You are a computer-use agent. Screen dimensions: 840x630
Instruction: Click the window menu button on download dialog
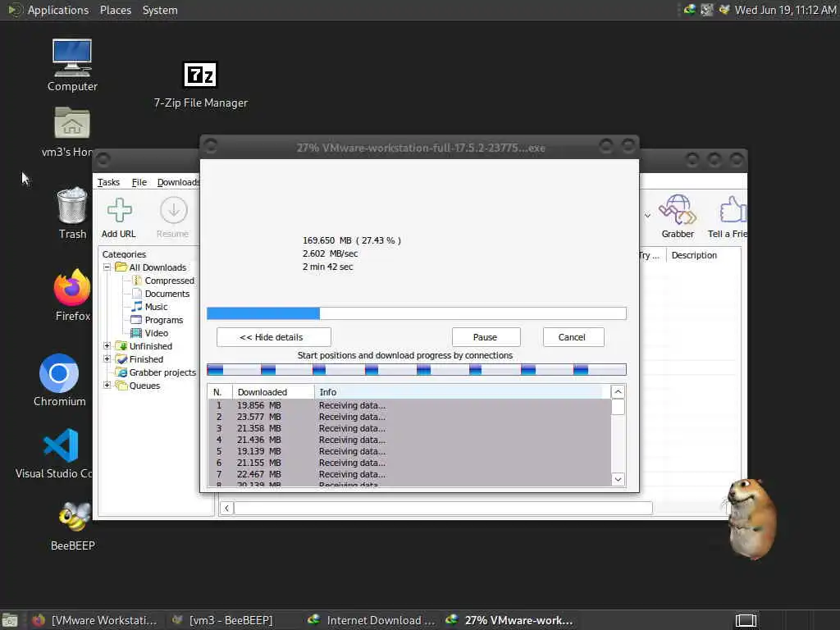coord(211,146)
